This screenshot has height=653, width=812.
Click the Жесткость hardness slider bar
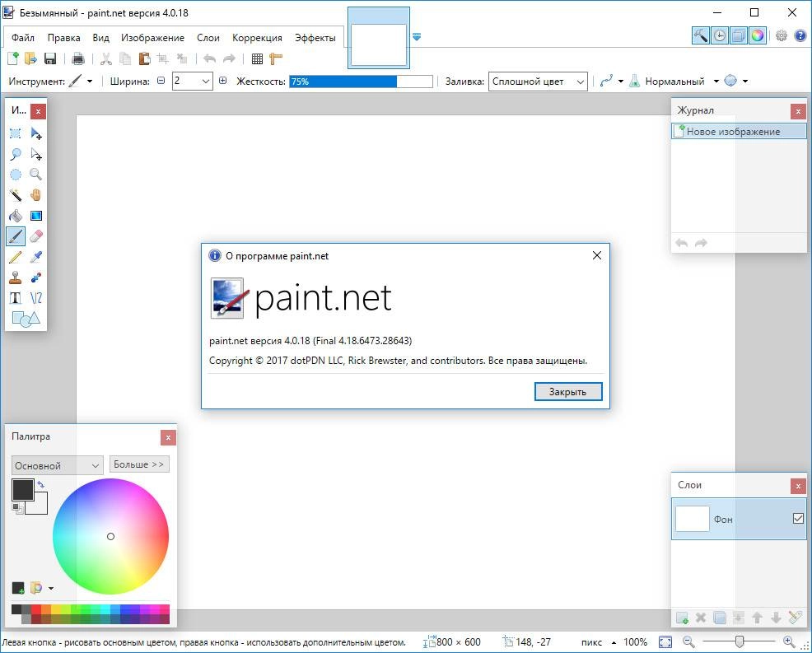(x=361, y=82)
